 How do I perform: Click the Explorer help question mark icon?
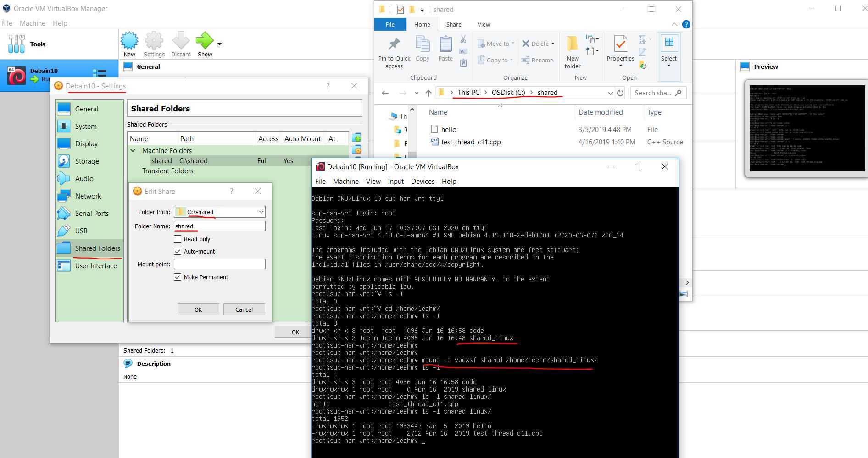[x=686, y=24]
